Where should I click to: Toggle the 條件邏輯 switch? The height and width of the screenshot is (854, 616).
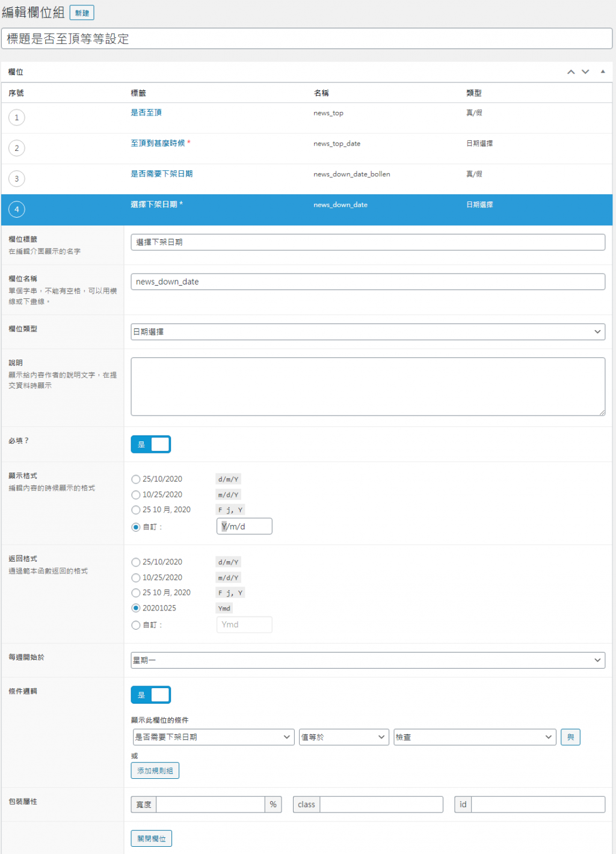(151, 695)
